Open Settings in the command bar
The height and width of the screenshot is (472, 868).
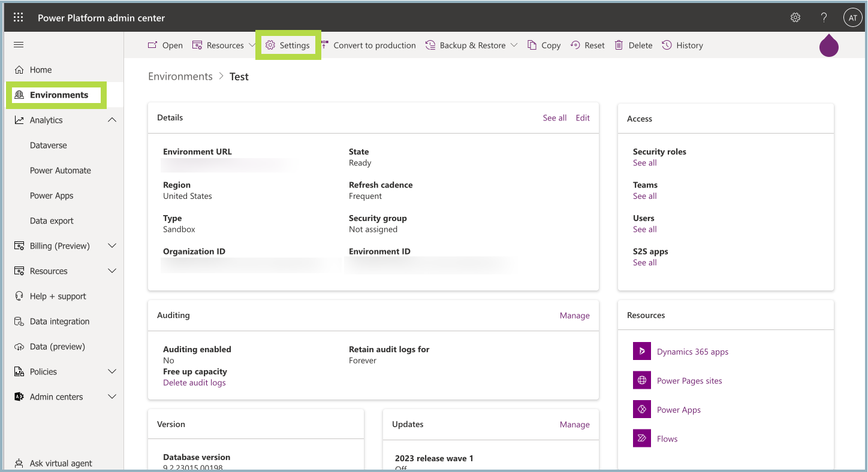click(x=288, y=45)
